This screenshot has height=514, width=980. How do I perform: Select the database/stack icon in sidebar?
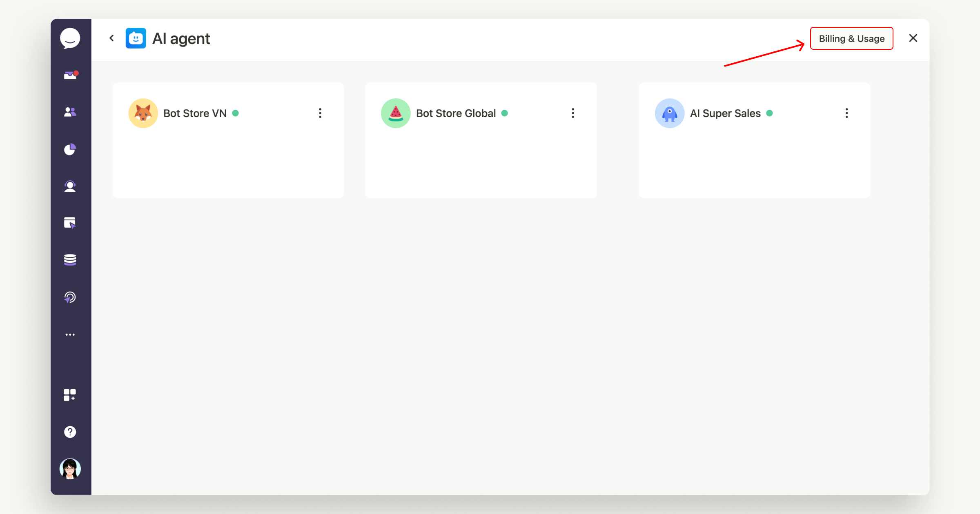coord(70,259)
